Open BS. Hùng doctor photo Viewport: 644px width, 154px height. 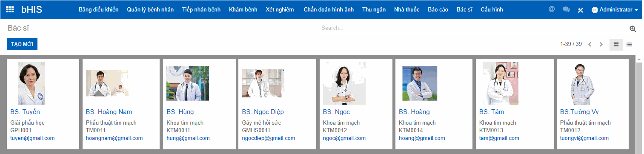[188, 83]
